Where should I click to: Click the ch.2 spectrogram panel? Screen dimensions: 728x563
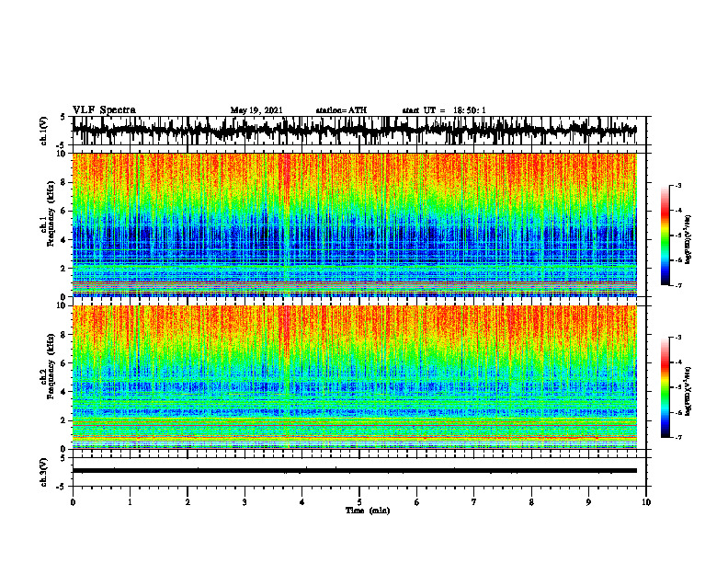(x=355, y=377)
